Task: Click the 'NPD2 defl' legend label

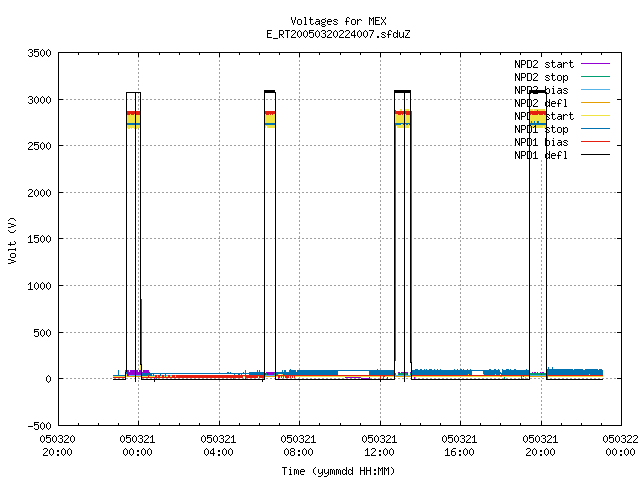Action: [x=541, y=103]
